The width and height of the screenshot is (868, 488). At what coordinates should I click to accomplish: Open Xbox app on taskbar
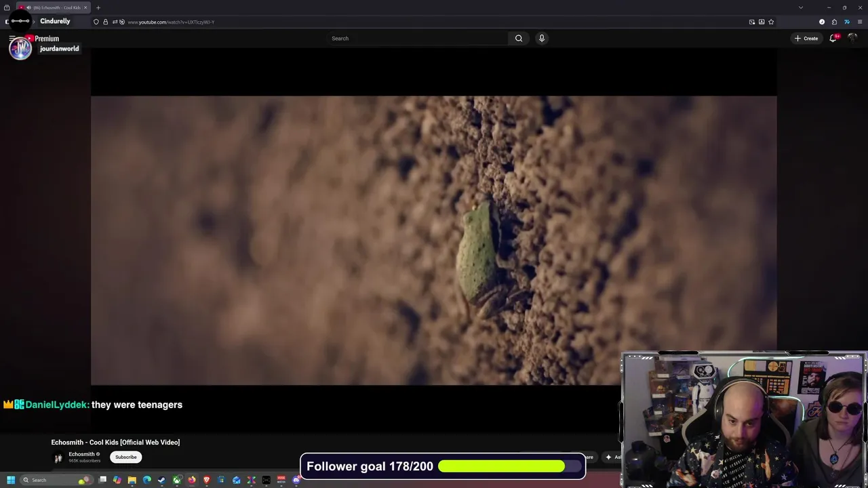[177, 480]
